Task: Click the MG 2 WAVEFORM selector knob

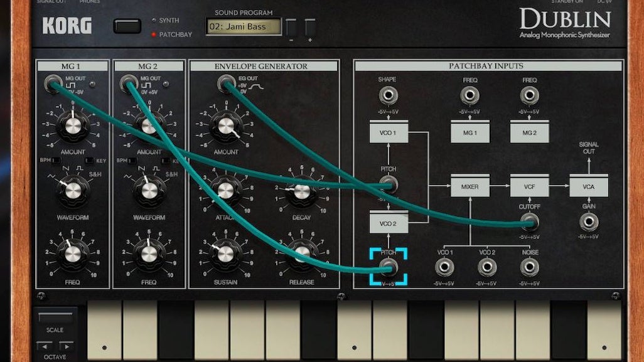Action: tap(149, 191)
